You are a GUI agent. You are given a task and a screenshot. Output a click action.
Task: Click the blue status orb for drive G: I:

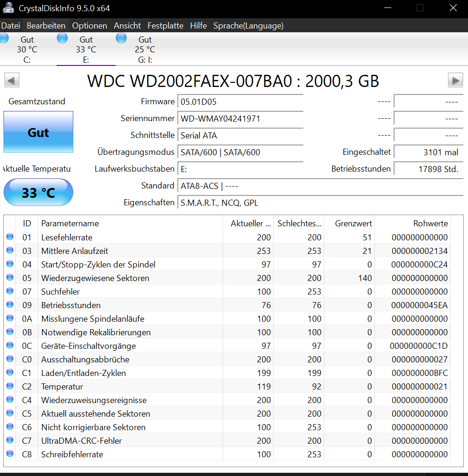tap(121, 38)
